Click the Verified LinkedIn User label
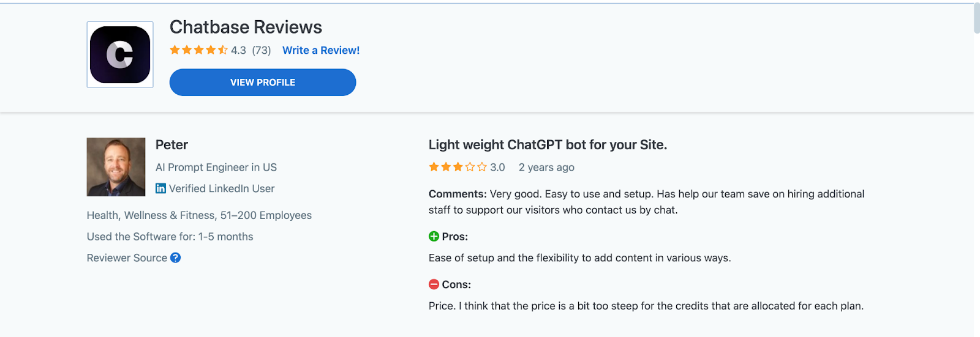Image resolution: width=980 pixels, height=337 pixels. [x=222, y=188]
